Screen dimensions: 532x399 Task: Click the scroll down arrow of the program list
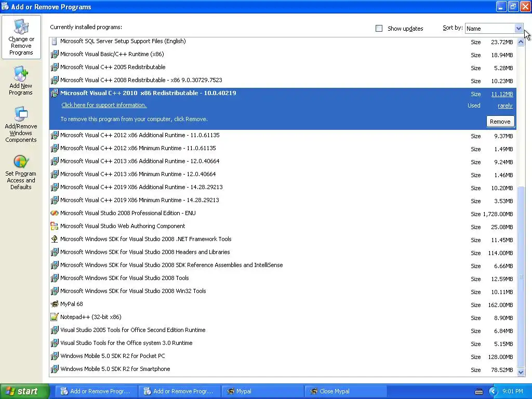(521, 372)
